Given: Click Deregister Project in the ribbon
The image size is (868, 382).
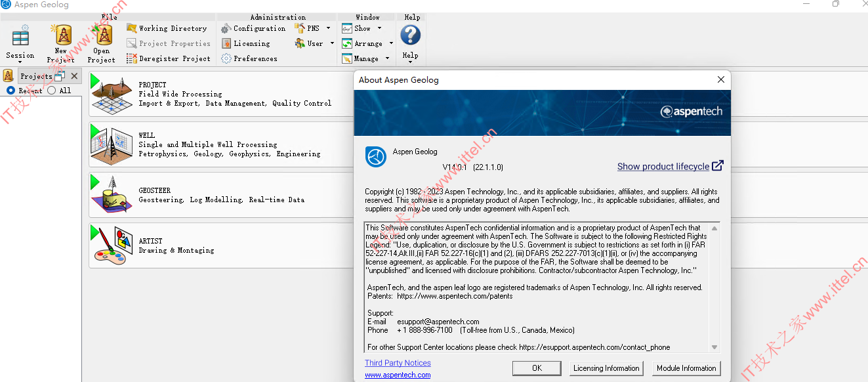Looking at the screenshot, I should pyautogui.click(x=169, y=58).
